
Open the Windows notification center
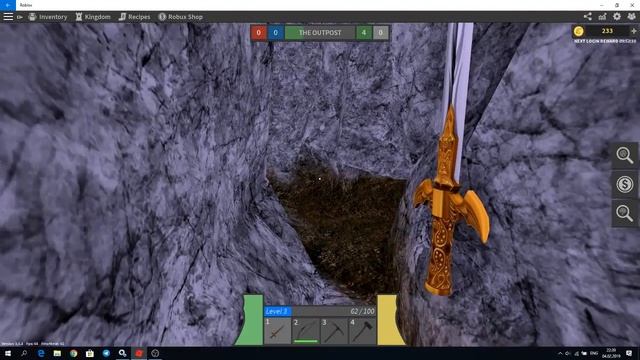coord(629,353)
